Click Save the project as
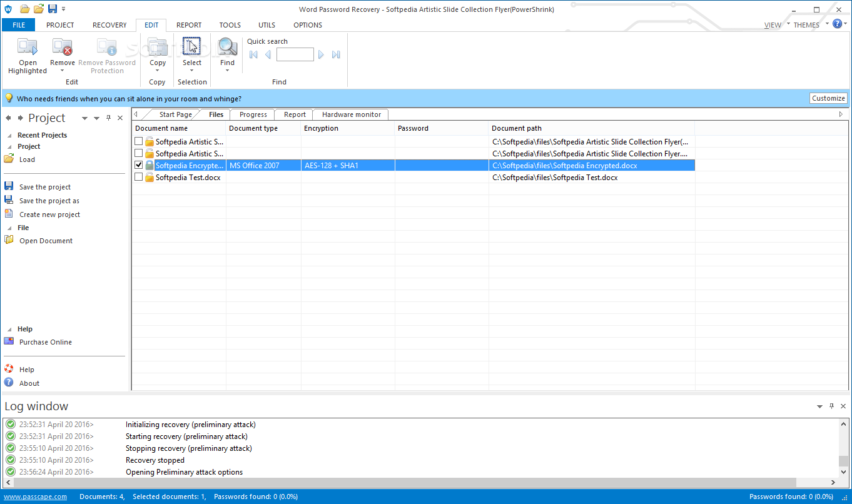This screenshot has height=504, width=852. coord(49,201)
